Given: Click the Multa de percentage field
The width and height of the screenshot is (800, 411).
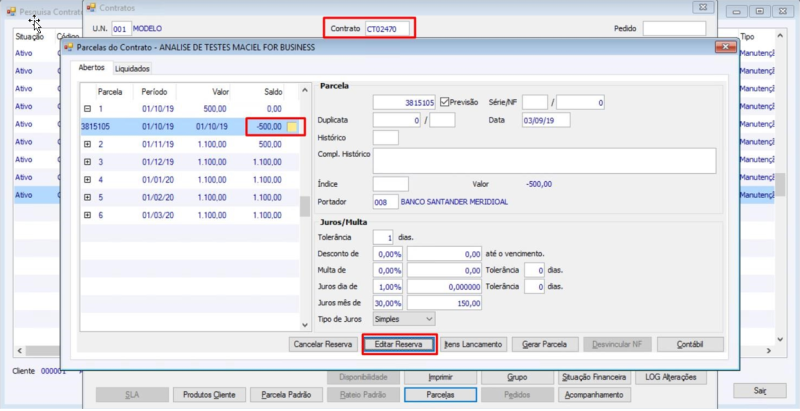Looking at the screenshot, I should click(387, 270).
